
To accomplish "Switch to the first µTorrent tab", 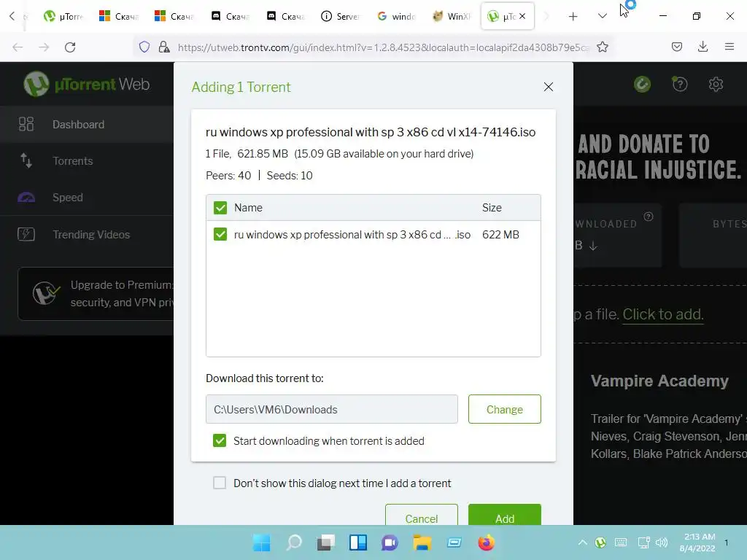I will point(63,16).
